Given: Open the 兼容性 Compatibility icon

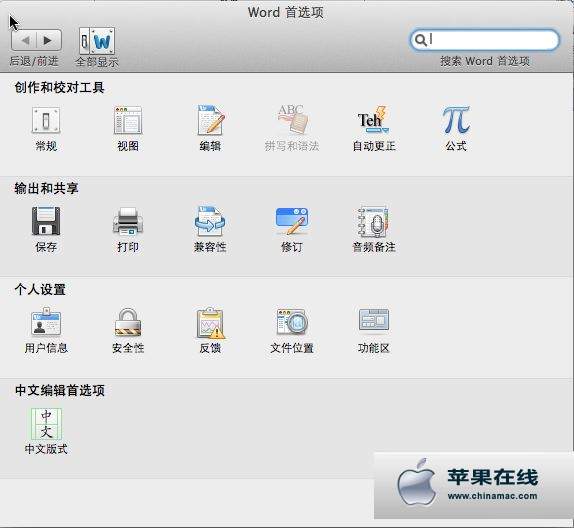Looking at the screenshot, I should (x=210, y=221).
